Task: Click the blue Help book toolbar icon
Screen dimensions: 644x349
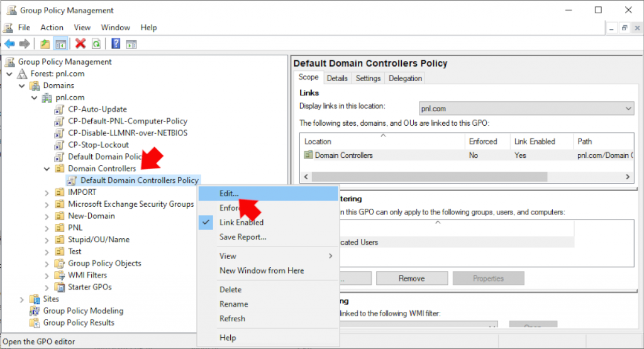Action: (116, 43)
